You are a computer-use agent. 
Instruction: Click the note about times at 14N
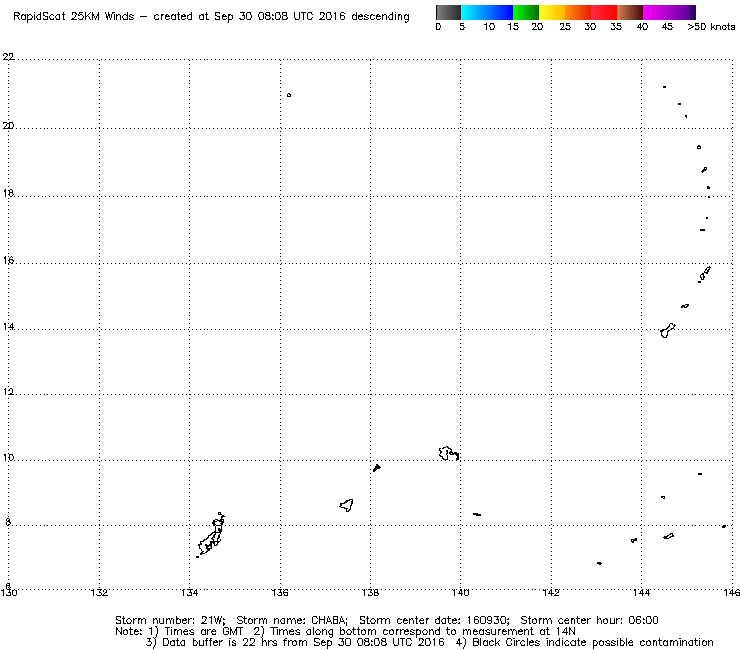pos(414,631)
